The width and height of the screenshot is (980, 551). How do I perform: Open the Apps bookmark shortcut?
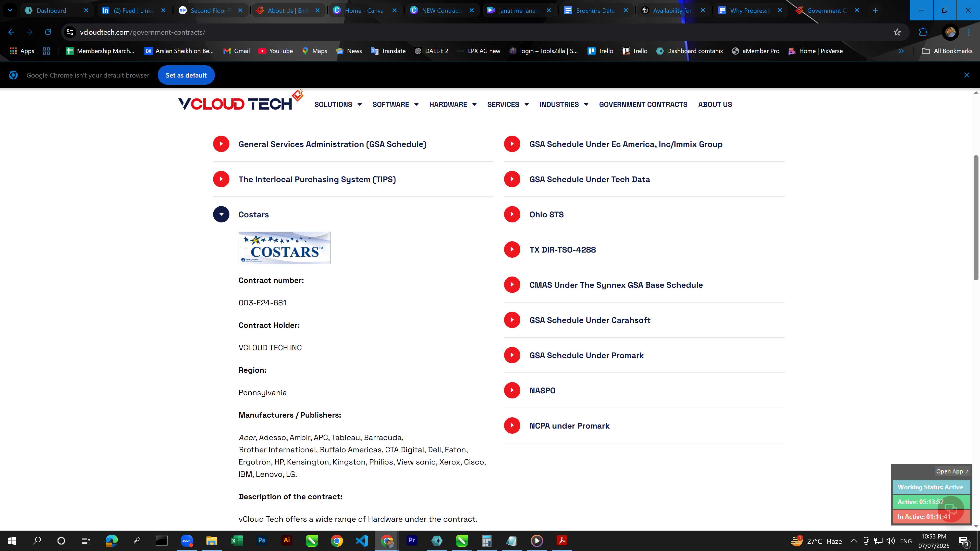point(22,51)
